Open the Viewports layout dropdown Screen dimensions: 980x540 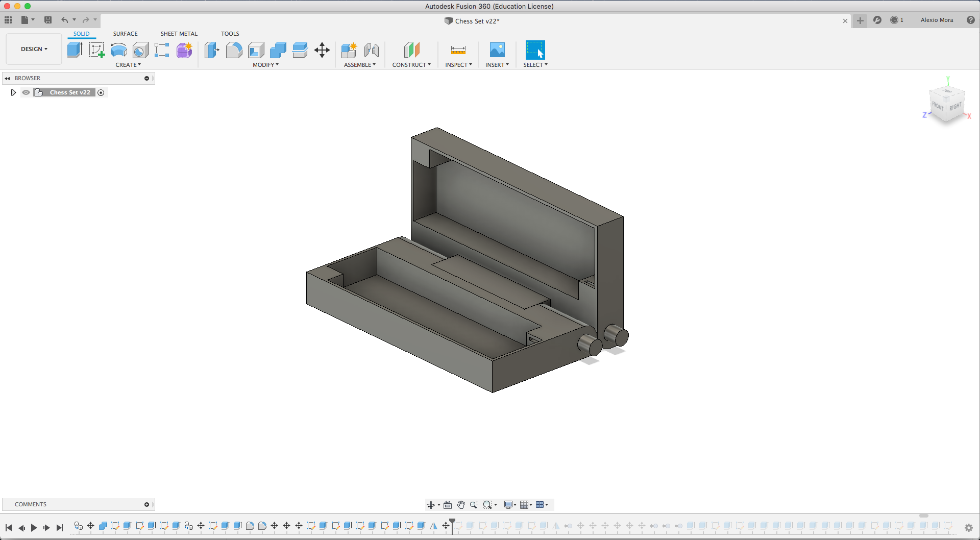542,505
